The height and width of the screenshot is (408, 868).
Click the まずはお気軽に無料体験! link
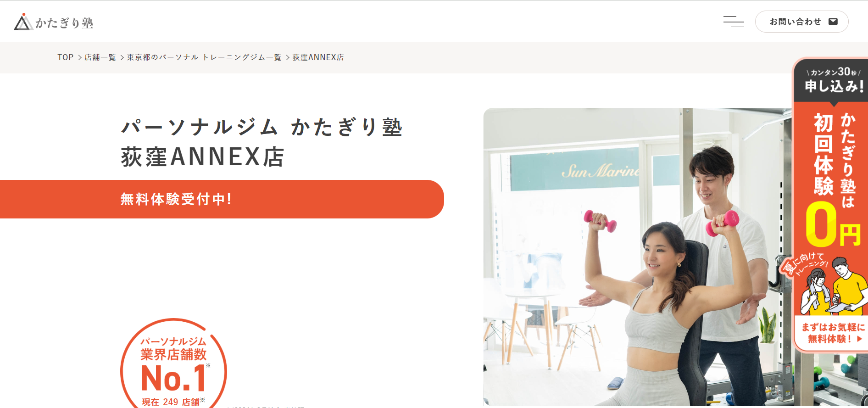tap(833, 333)
